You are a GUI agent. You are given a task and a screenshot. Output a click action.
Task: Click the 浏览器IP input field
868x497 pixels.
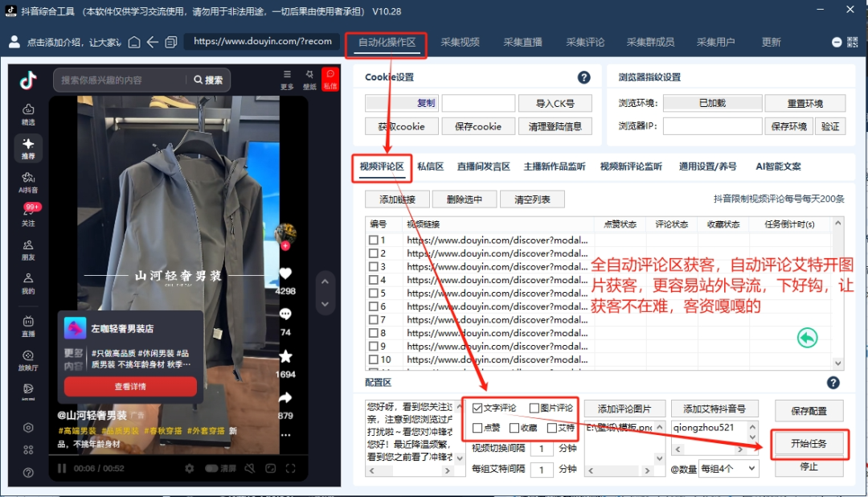pyautogui.click(x=712, y=126)
